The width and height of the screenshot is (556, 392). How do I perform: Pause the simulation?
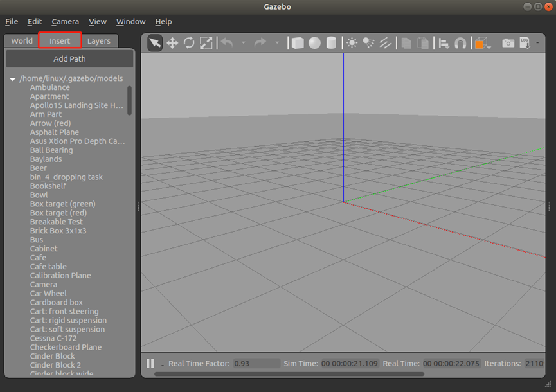coord(150,363)
